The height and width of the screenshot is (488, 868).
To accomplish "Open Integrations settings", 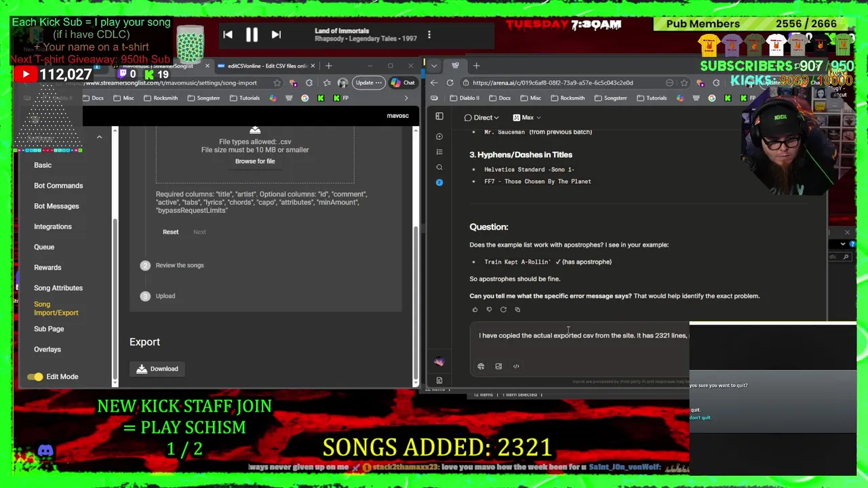I will pyautogui.click(x=53, y=226).
